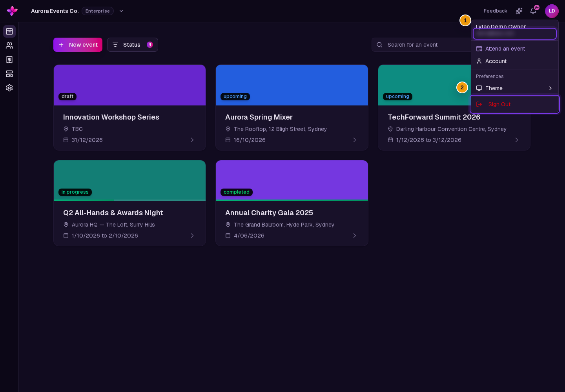This screenshot has height=392, width=565.
Task: Click the Innovation Workshop Series purple banner
Action: coord(129,85)
